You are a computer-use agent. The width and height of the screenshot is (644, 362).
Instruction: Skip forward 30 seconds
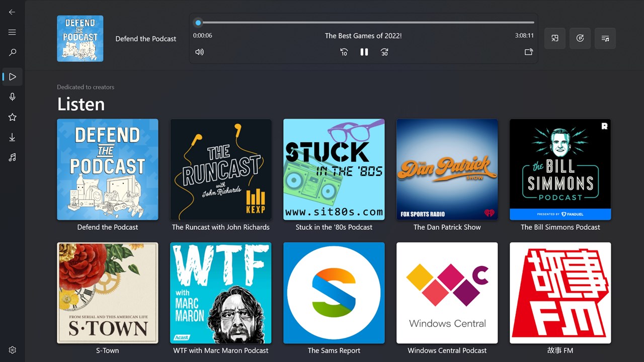point(384,52)
